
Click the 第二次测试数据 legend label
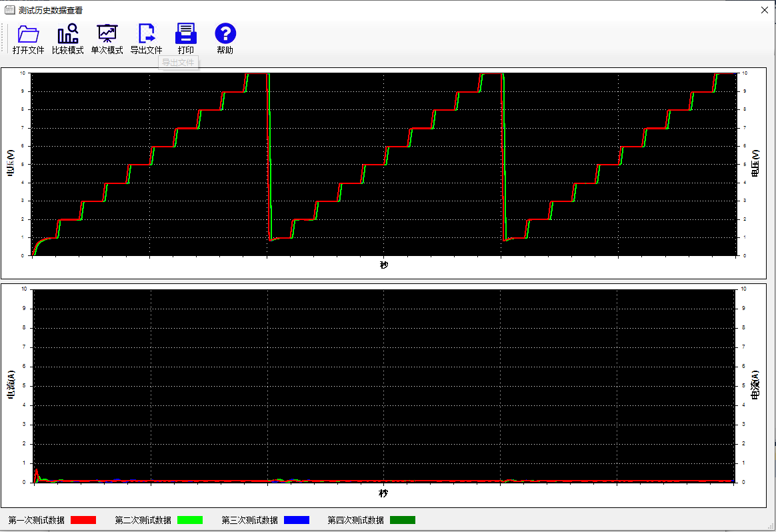(143, 520)
